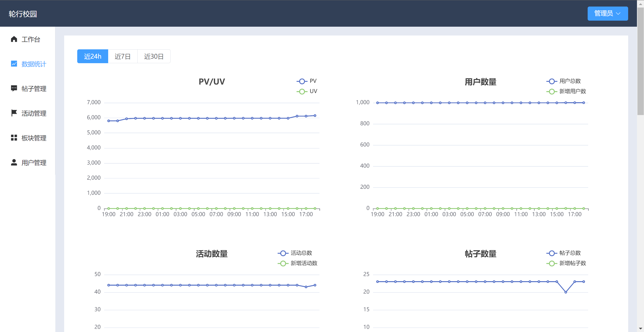Click the chart icon beside 数据统计
Viewport: 644px width, 332px height.
coord(14,64)
